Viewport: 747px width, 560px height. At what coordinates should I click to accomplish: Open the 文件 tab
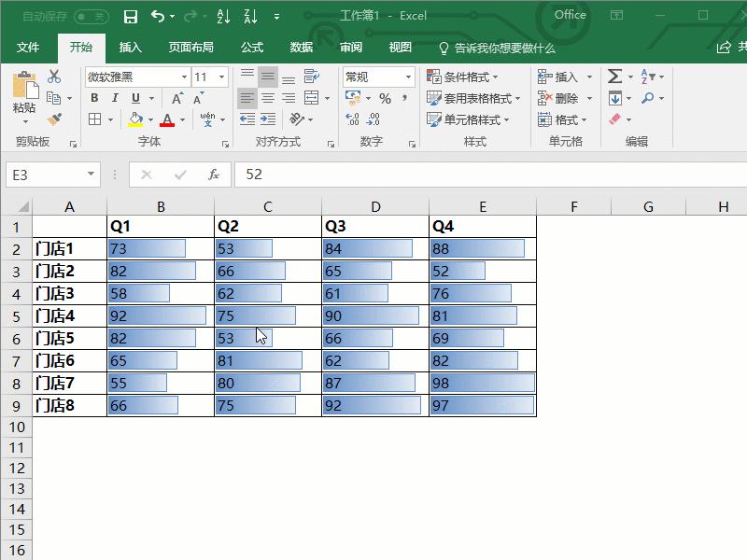[28, 48]
